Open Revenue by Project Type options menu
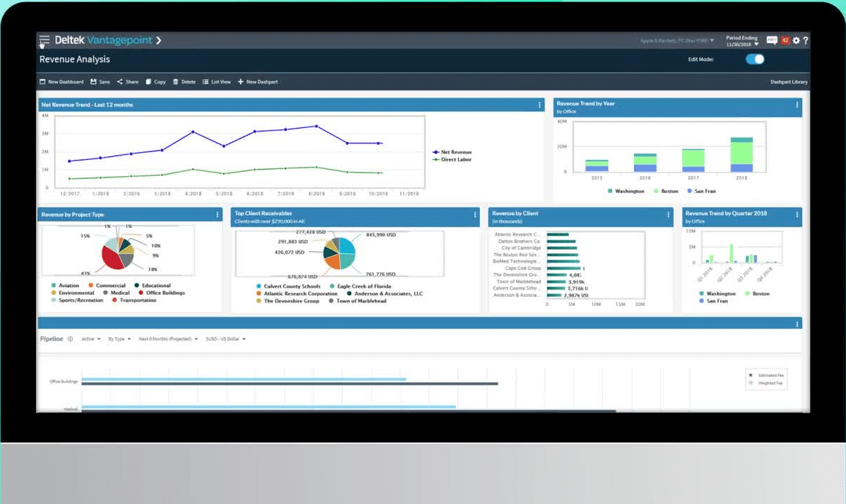Screen dimensions: 846x504 tap(218, 215)
